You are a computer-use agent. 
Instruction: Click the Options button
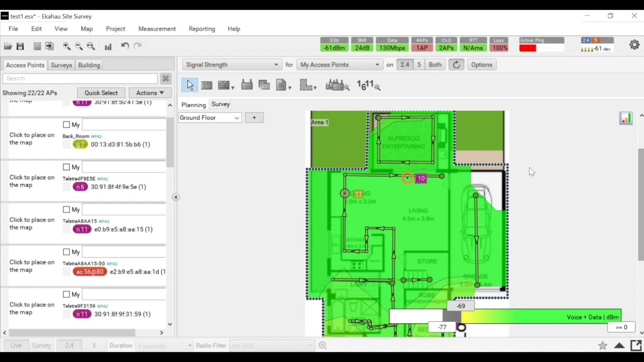click(481, 65)
